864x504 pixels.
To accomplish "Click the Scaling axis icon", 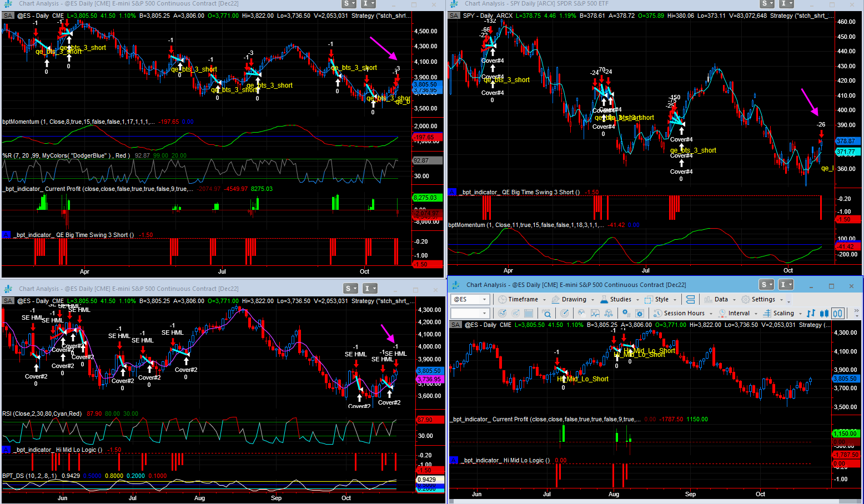I will click(x=767, y=313).
